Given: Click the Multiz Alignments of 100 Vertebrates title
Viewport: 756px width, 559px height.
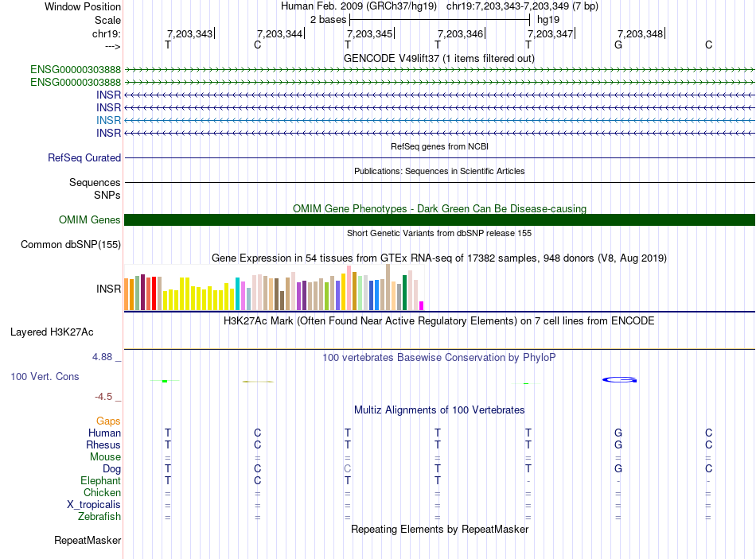Looking at the screenshot, I should point(439,410).
